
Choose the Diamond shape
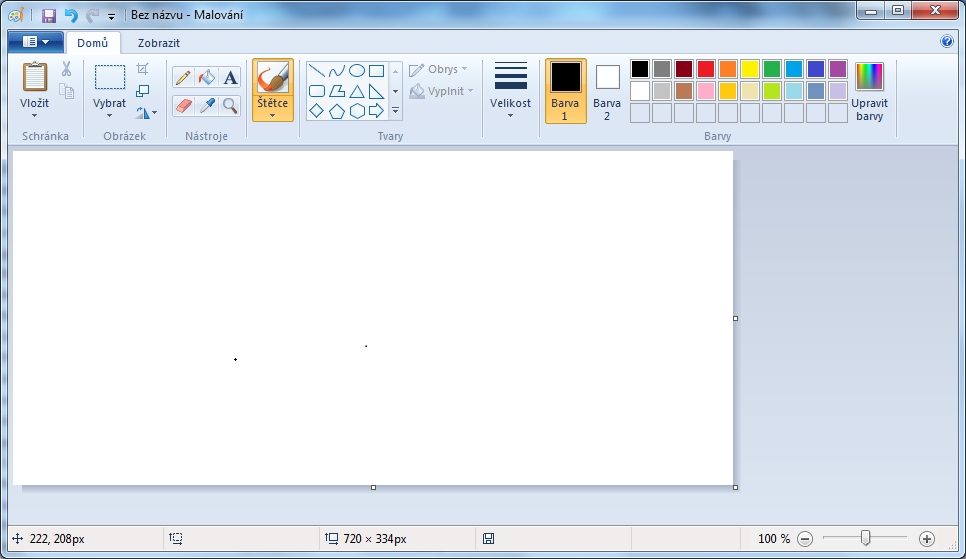point(317,111)
